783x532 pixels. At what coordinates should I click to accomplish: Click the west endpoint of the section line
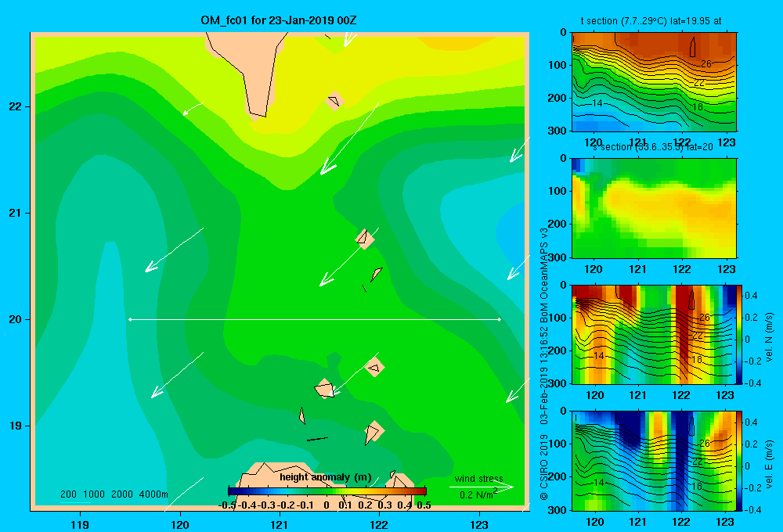[130, 319]
